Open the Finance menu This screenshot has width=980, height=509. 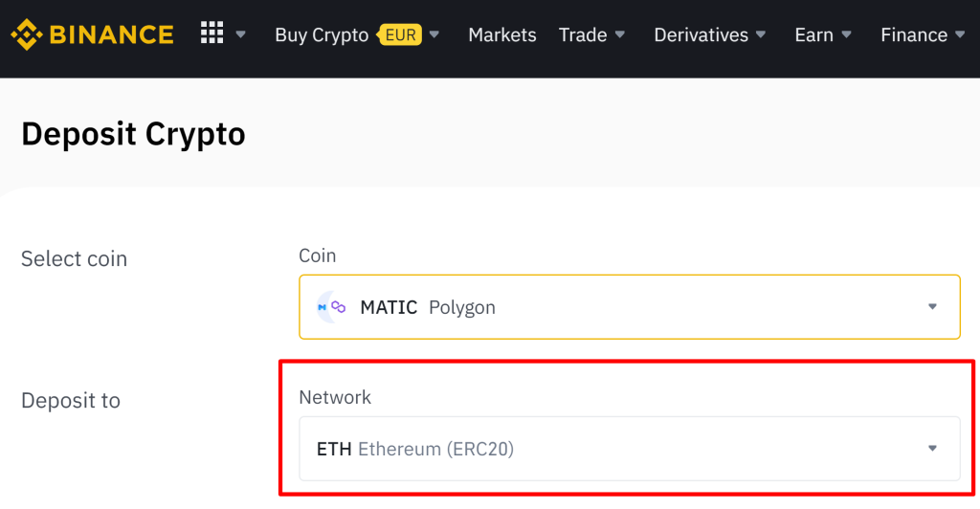(913, 35)
